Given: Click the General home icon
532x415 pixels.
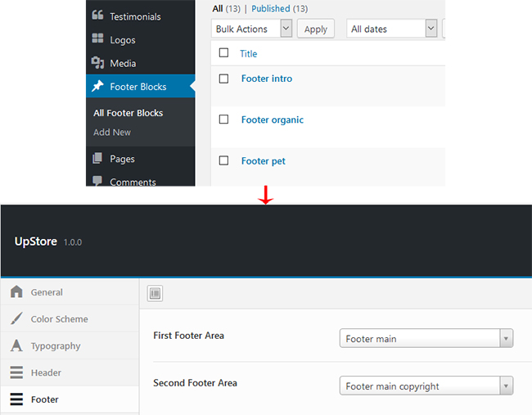Looking at the screenshot, I should click(16, 292).
